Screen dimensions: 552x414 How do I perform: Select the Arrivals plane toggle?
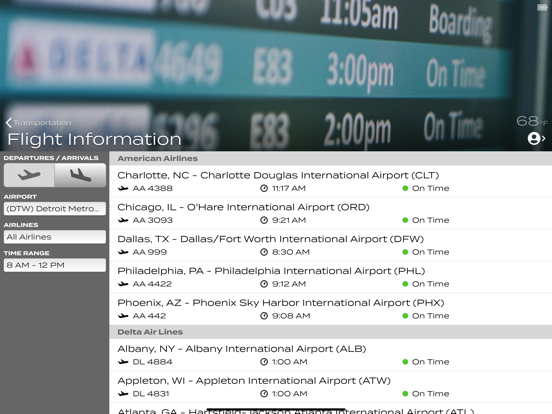pyautogui.click(x=80, y=175)
